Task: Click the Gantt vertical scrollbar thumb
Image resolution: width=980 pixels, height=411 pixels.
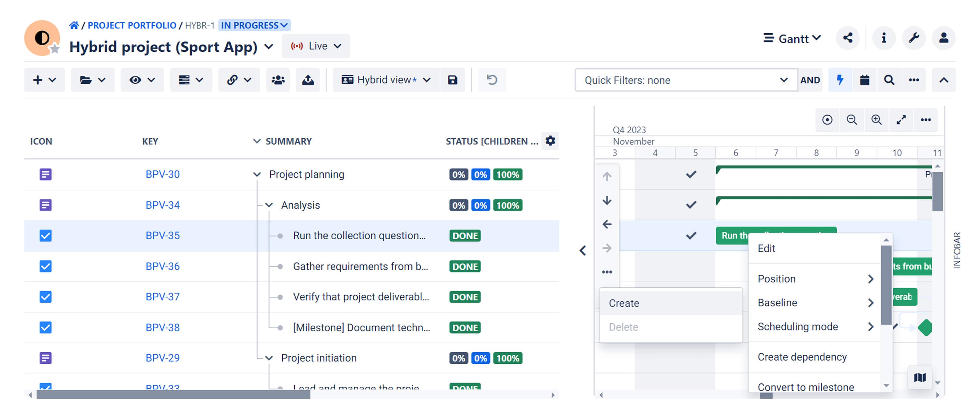Action: 937,191
